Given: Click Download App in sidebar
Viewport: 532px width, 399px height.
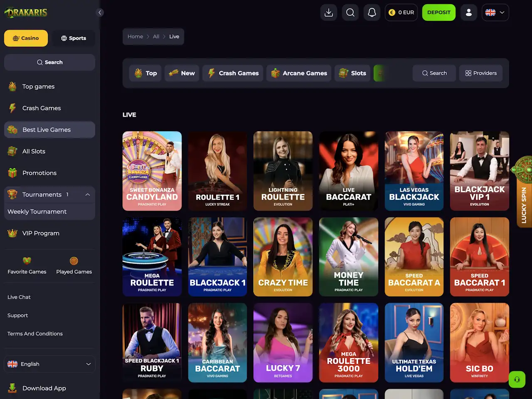Looking at the screenshot, I should (49, 388).
